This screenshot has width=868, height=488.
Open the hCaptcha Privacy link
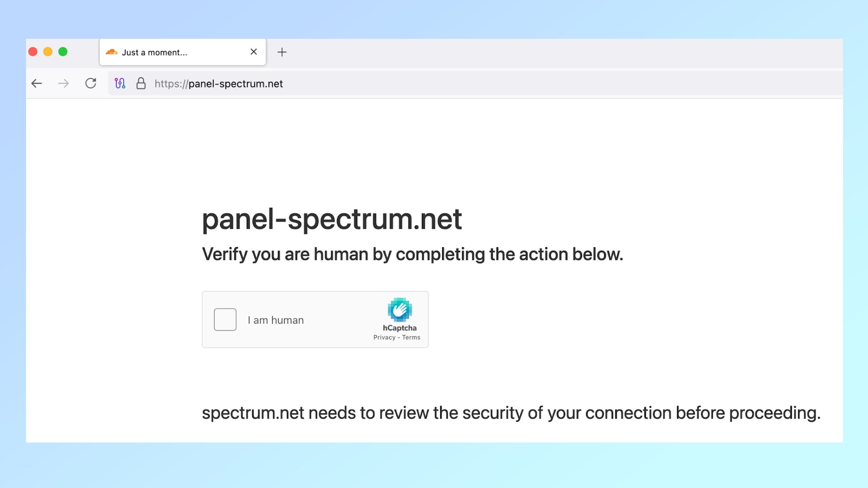(x=384, y=337)
